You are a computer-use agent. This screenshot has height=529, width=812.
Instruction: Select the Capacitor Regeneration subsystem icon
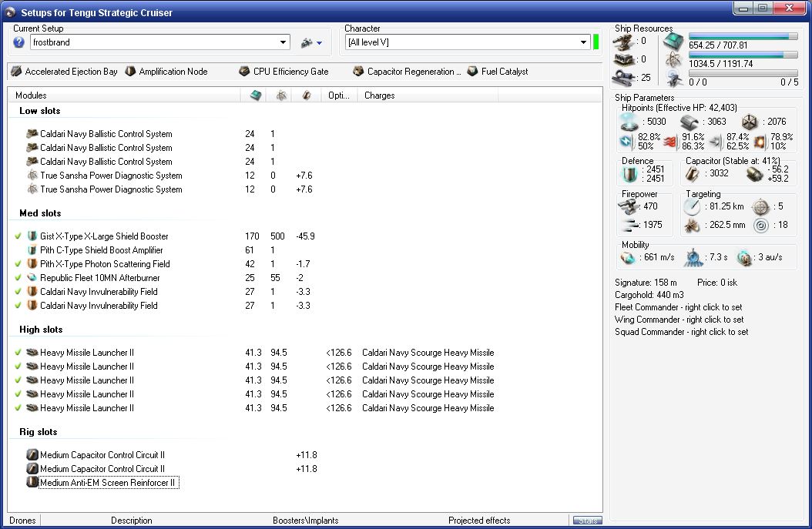358,72
